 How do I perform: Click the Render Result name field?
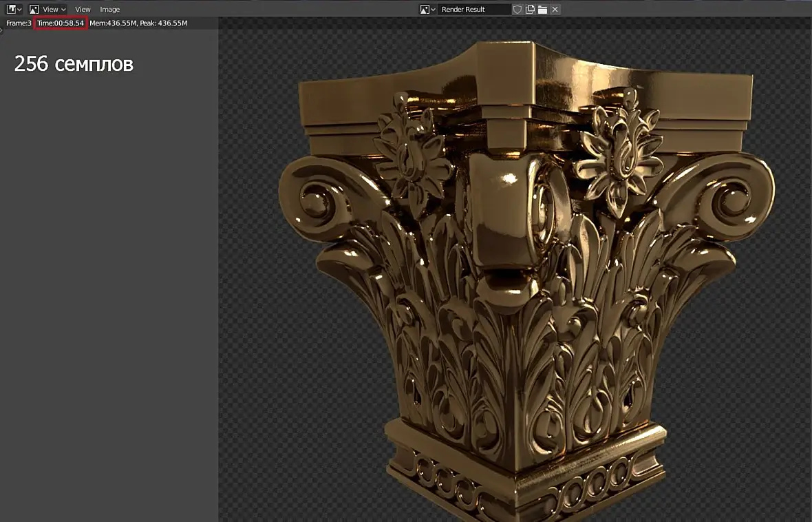tap(473, 9)
